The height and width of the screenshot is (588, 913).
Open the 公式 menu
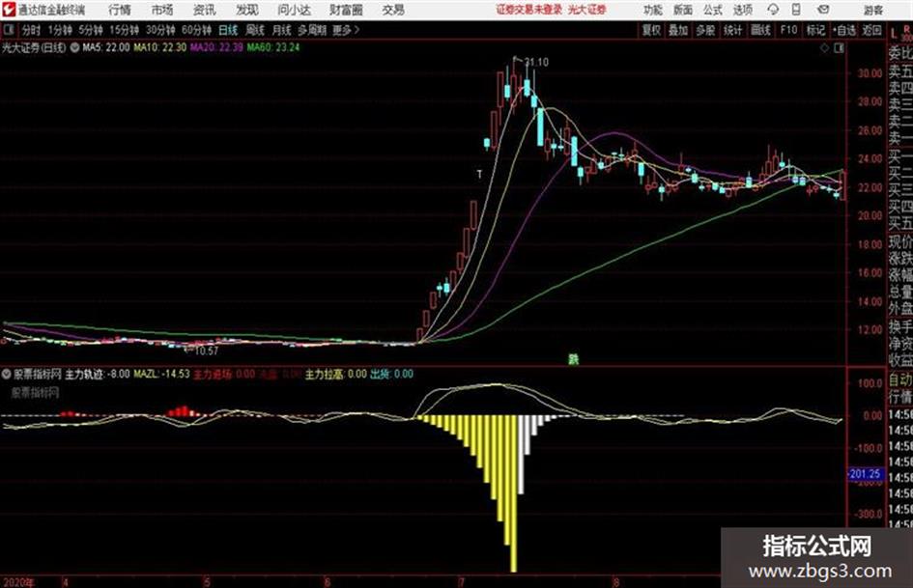tap(713, 10)
